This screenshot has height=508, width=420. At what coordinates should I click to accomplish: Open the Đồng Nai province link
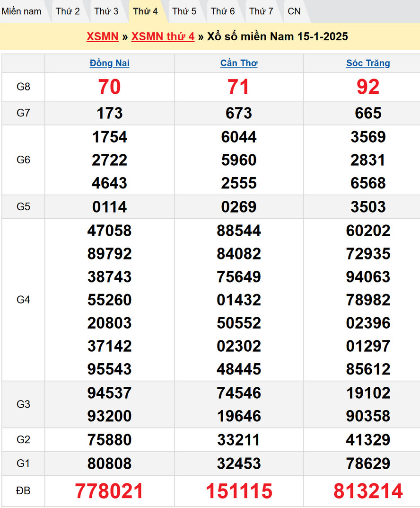pyautogui.click(x=110, y=63)
